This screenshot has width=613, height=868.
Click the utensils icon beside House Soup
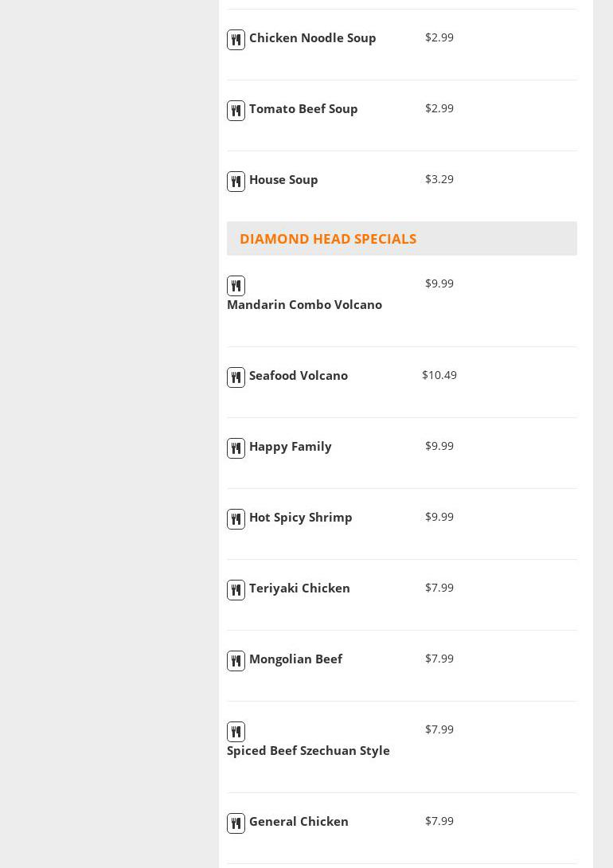[236, 182]
